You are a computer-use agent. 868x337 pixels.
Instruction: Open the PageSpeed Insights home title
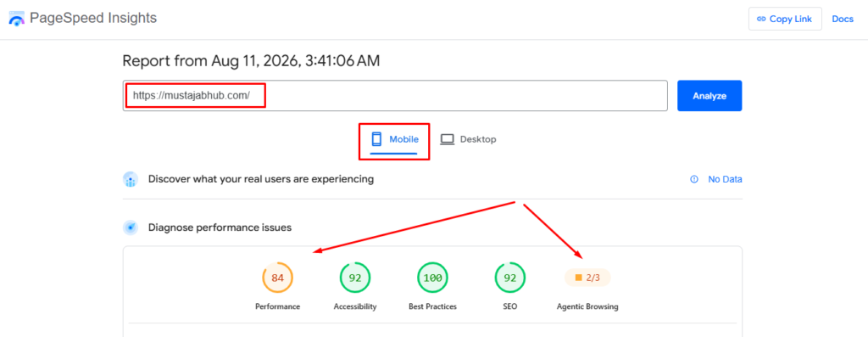click(93, 19)
